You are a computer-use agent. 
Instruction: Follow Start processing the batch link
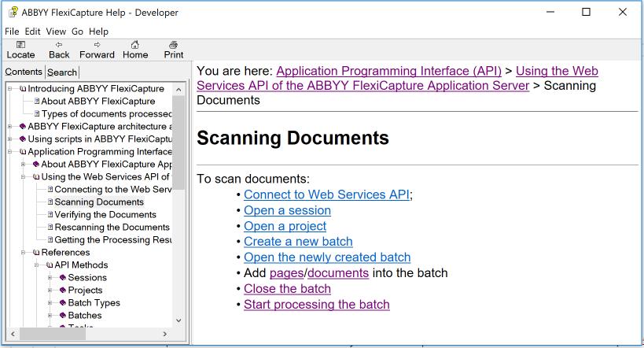pos(317,305)
